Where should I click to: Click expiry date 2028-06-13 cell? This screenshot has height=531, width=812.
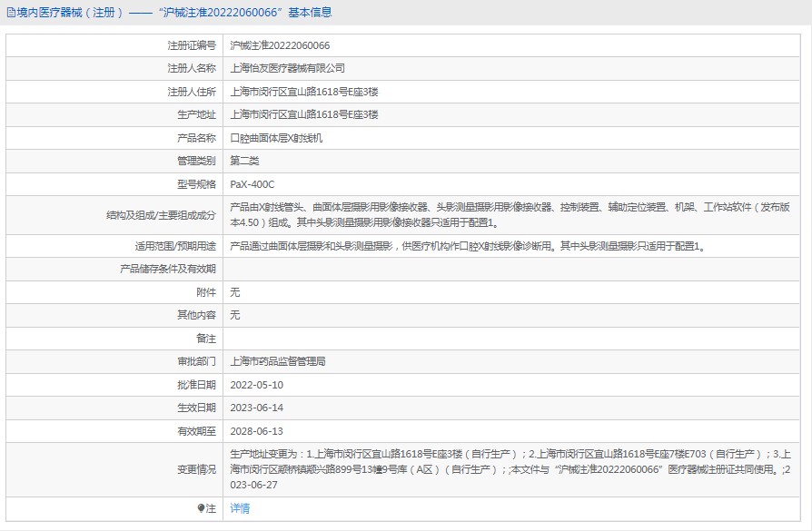(x=511, y=431)
